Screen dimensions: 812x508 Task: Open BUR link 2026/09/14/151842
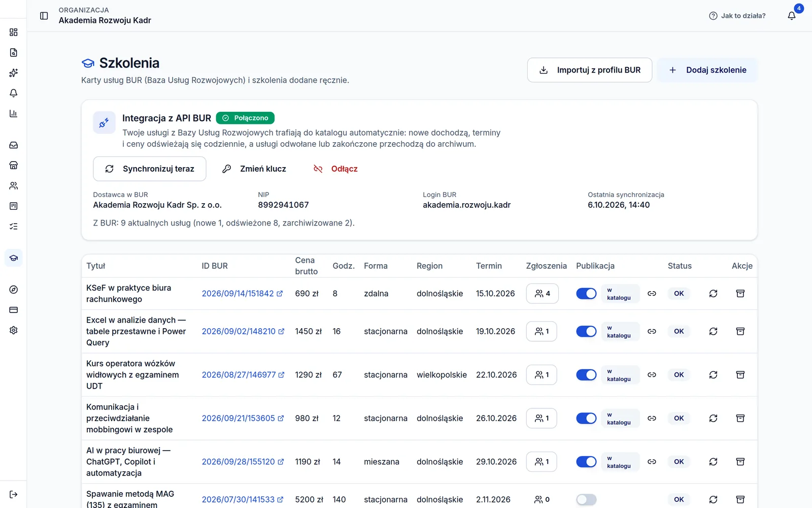point(242,294)
